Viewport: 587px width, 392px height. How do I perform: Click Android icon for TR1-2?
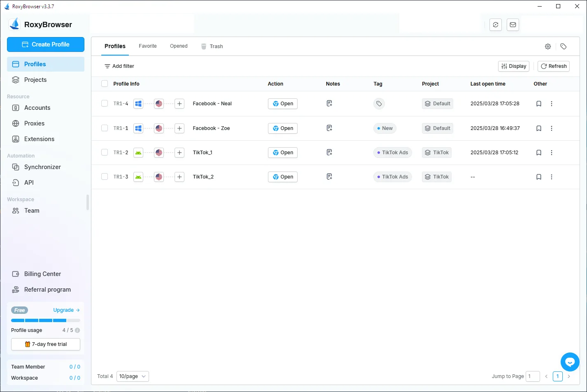pos(138,153)
